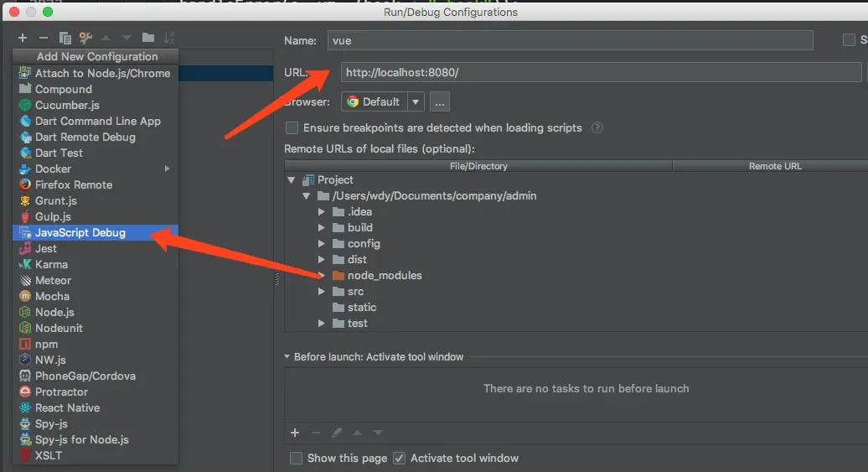Click the Move Up arrow in configurations toolbar
Image resolution: width=868 pixels, height=472 pixels.
point(106,38)
